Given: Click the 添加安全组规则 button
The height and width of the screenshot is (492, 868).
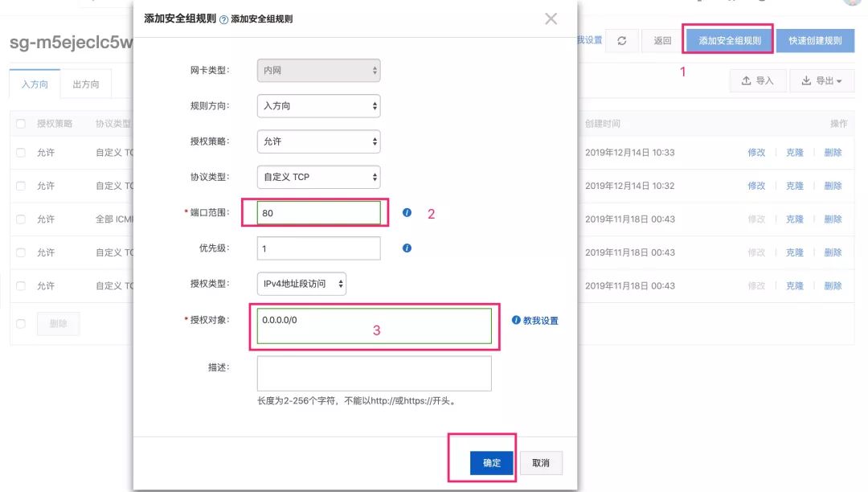Looking at the screenshot, I should coord(730,40).
